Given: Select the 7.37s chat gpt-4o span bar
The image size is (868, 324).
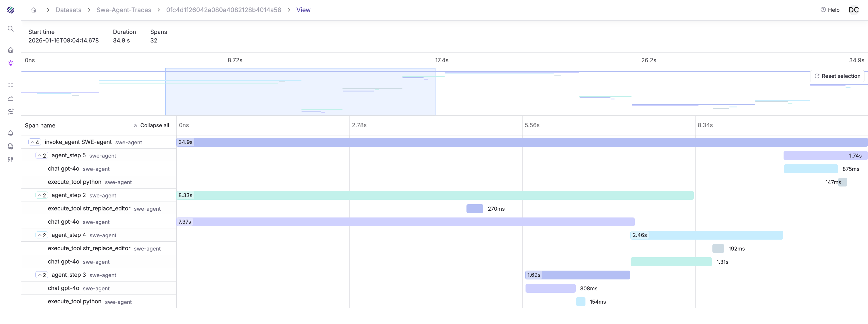Looking at the screenshot, I should [x=406, y=222].
